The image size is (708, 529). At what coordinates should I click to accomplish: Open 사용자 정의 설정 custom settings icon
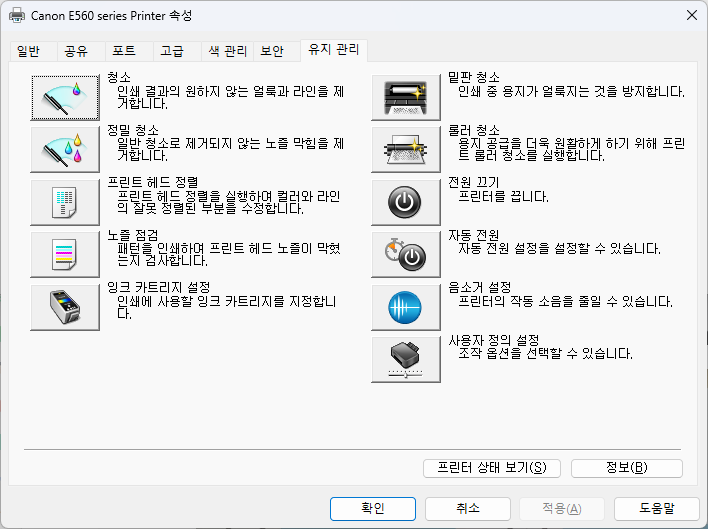pyautogui.click(x=405, y=359)
